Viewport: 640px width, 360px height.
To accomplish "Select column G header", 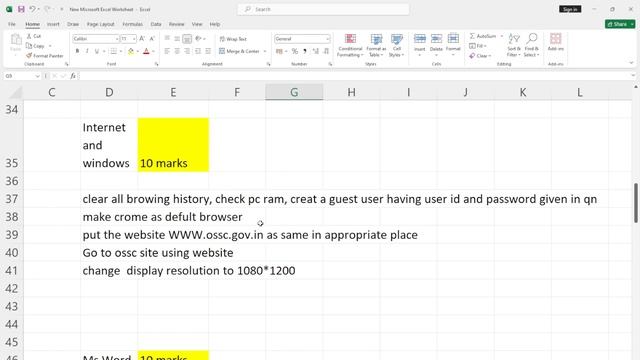I will 294,92.
